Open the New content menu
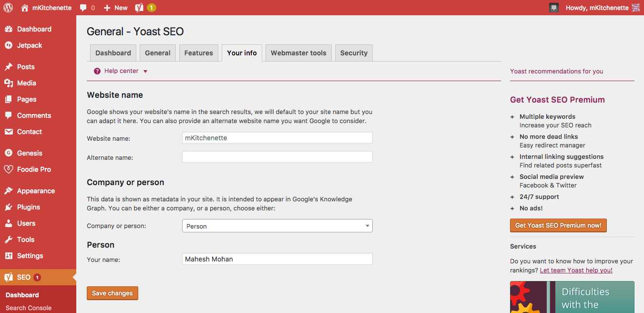Image resolution: width=644 pixels, height=313 pixels. (x=116, y=8)
